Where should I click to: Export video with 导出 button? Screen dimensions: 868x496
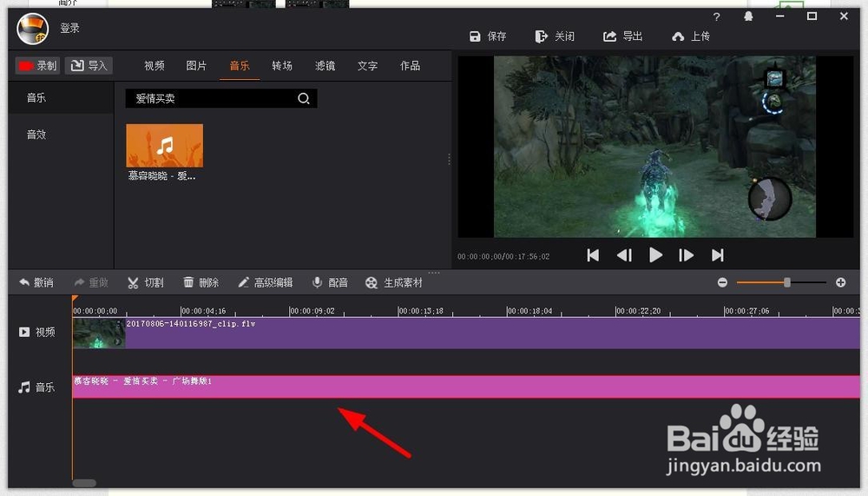coord(622,36)
